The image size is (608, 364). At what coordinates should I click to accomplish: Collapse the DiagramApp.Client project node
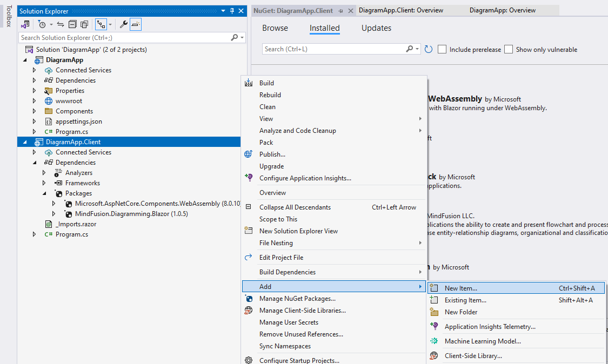tap(25, 142)
